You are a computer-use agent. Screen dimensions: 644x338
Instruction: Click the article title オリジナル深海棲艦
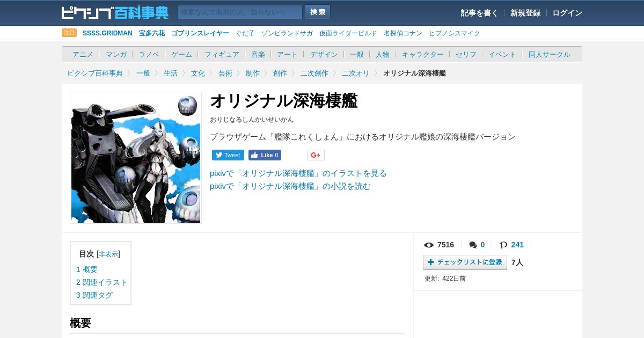pyautogui.click(x=283, y=100)
